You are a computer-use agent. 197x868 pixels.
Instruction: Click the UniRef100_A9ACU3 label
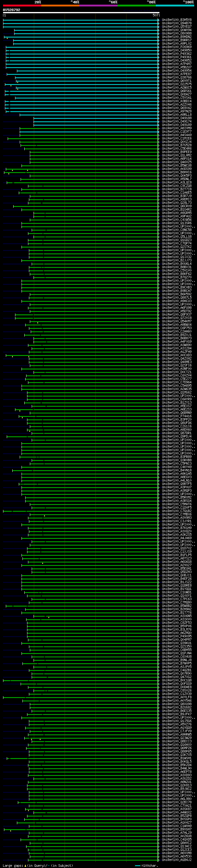(x=176, y=301)
